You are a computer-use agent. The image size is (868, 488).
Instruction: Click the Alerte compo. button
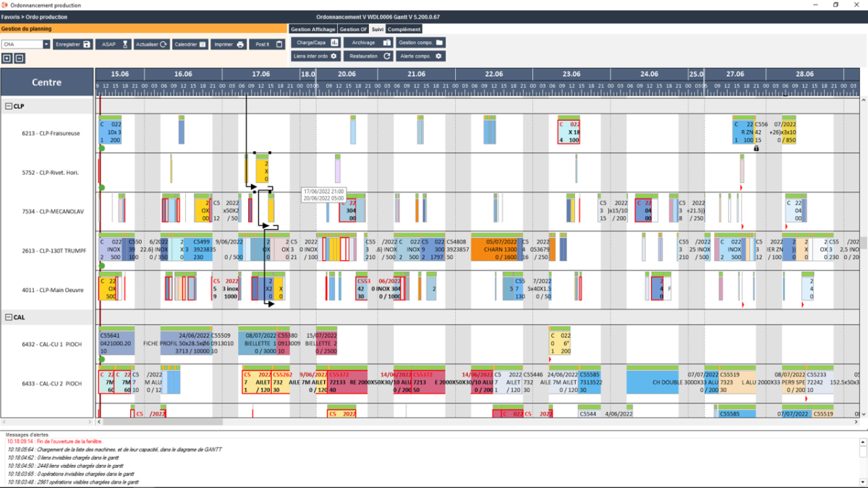[420, 56]
